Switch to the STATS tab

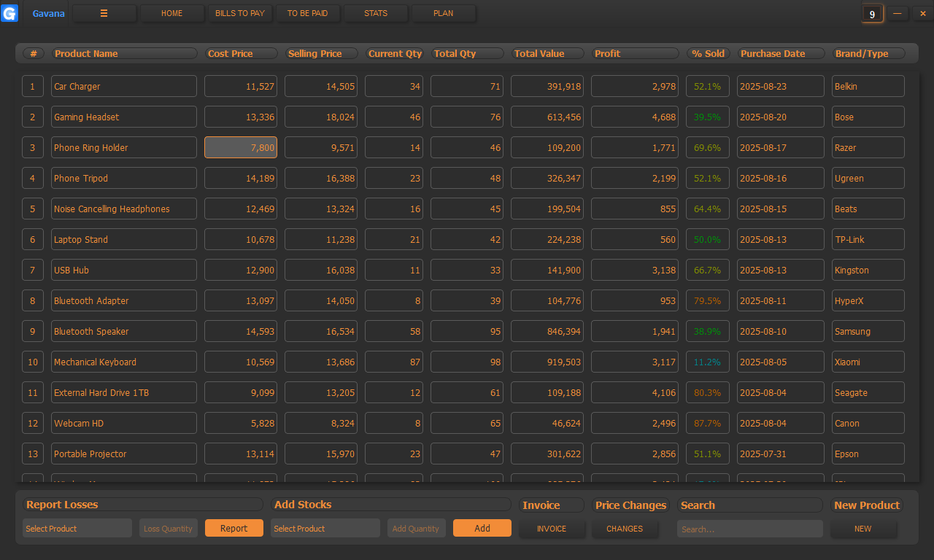[376, 13]
